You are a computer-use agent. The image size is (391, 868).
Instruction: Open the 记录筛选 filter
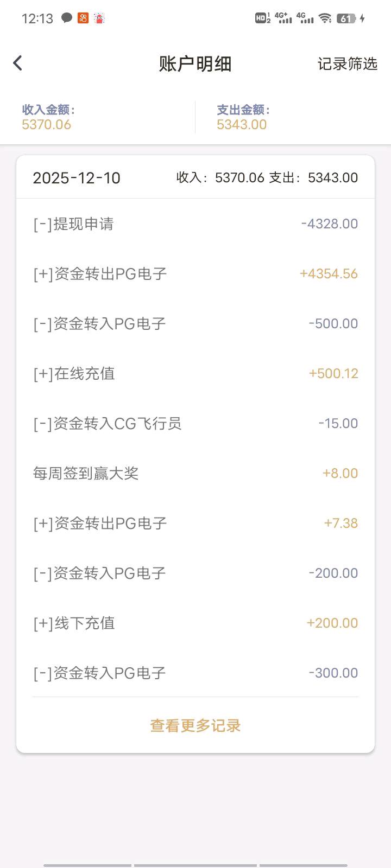point(347,64)
